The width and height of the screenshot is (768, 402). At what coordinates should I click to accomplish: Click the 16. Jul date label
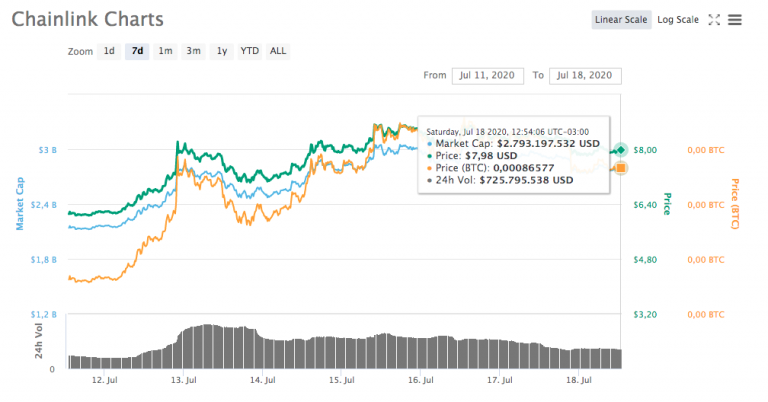(x=421, y=380)
